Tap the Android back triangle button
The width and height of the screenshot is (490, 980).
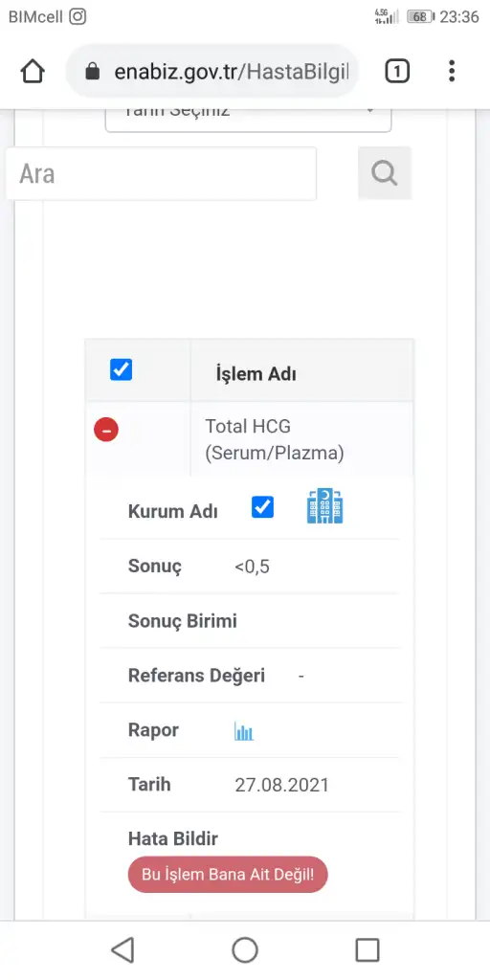coord(122,950)
